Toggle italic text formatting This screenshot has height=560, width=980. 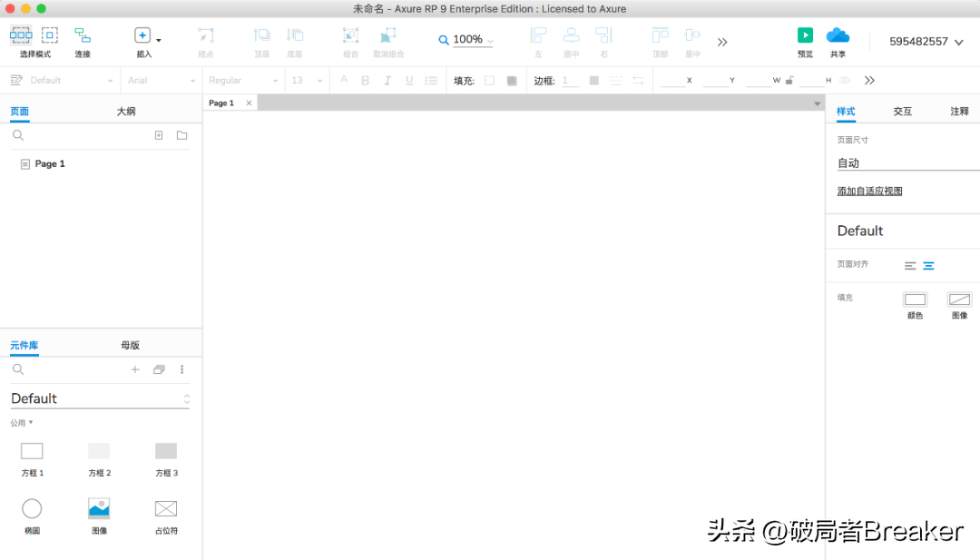point(387,80)
